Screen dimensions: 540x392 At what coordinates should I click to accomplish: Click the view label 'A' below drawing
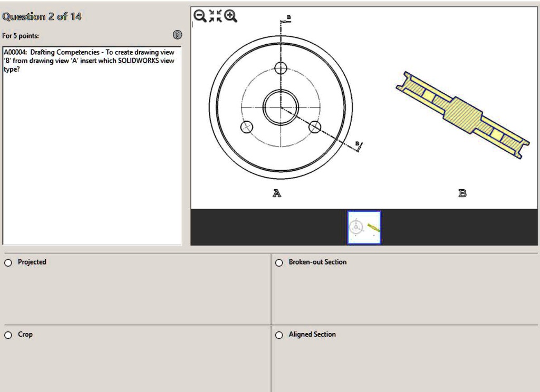[x=277, y=193]
